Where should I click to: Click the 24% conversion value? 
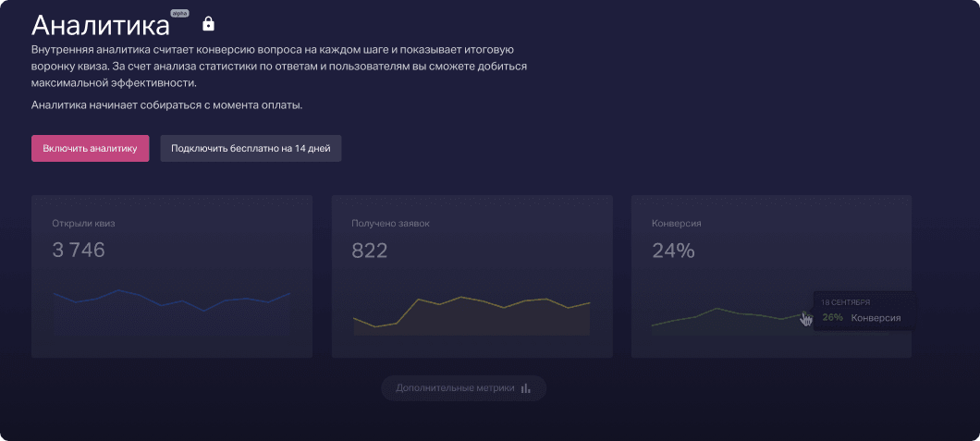673,250
